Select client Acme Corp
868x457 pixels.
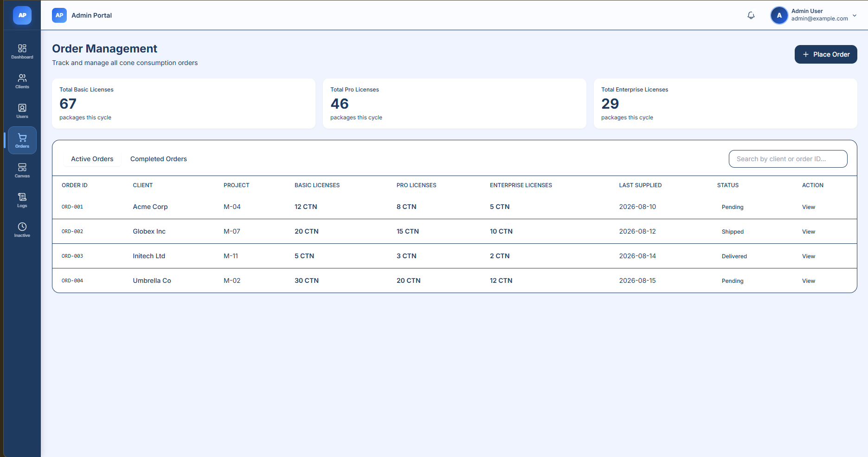(x=150, y=207)
